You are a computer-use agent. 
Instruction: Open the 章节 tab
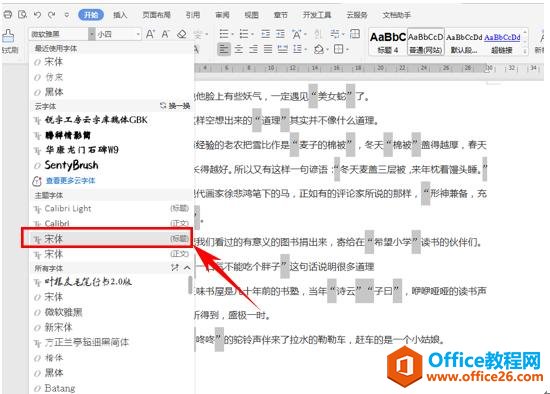pos(280,15)
